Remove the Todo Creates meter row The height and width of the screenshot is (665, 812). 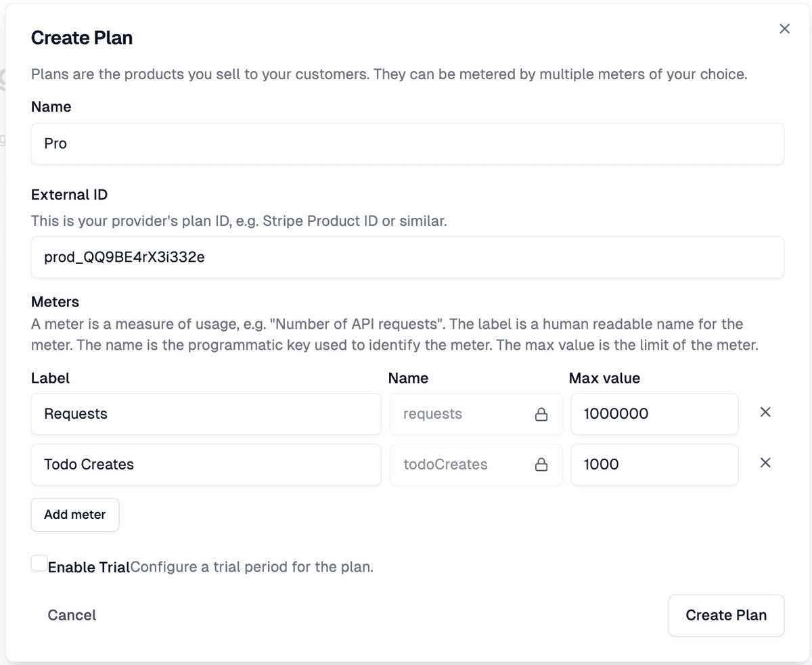[765, 463]
